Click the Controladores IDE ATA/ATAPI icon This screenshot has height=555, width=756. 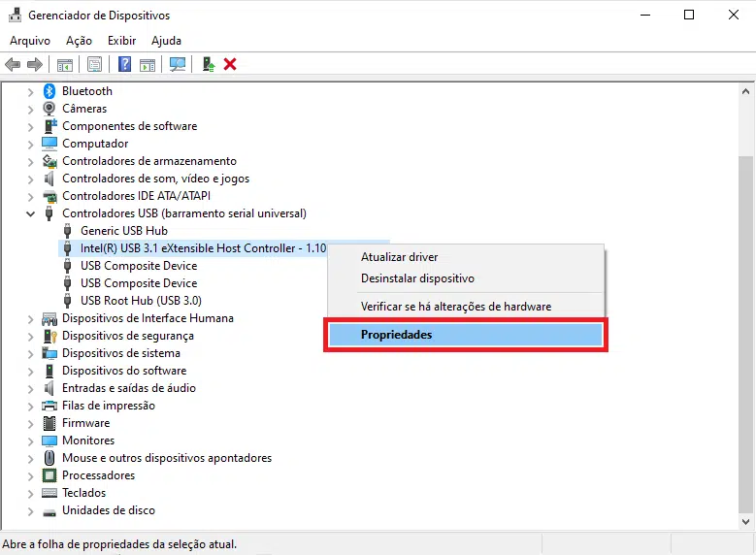[49, 196]
